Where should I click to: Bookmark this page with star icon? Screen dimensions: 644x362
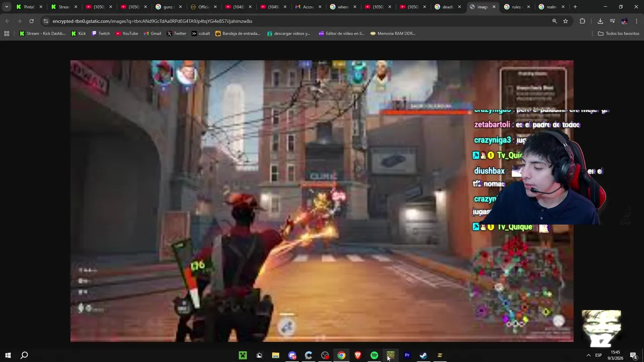pos(566,21)
